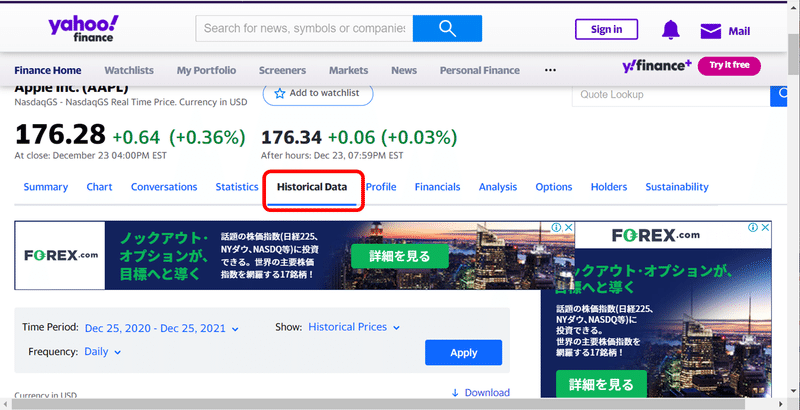Click Add to watchlist button

(x=318, y=93)
